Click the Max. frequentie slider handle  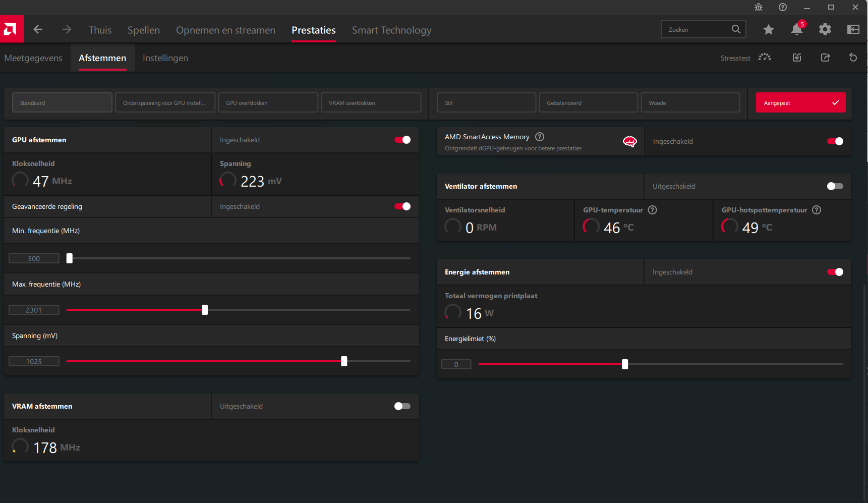(205, 310)
